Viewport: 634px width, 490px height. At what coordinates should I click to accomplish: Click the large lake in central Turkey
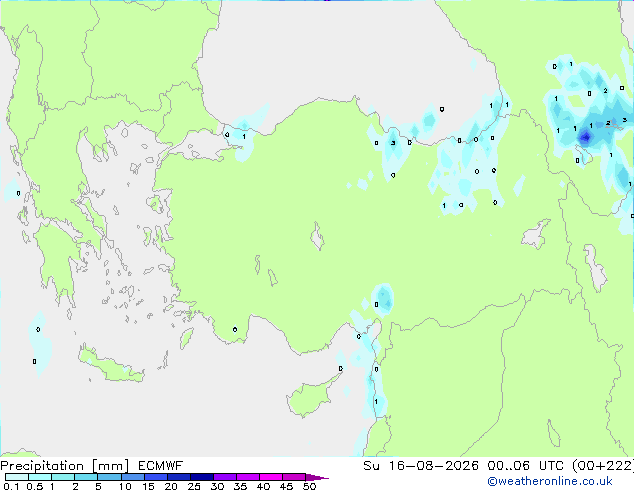[x=317, y=236]
